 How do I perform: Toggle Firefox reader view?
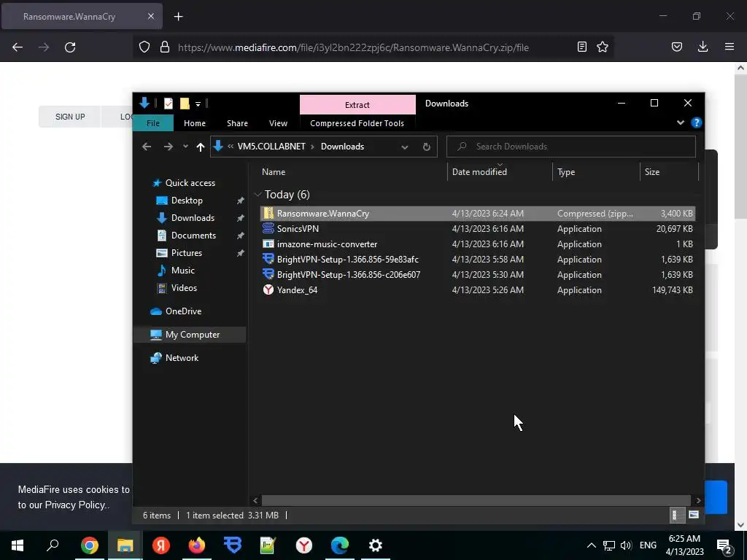click(x=581, y=47)
